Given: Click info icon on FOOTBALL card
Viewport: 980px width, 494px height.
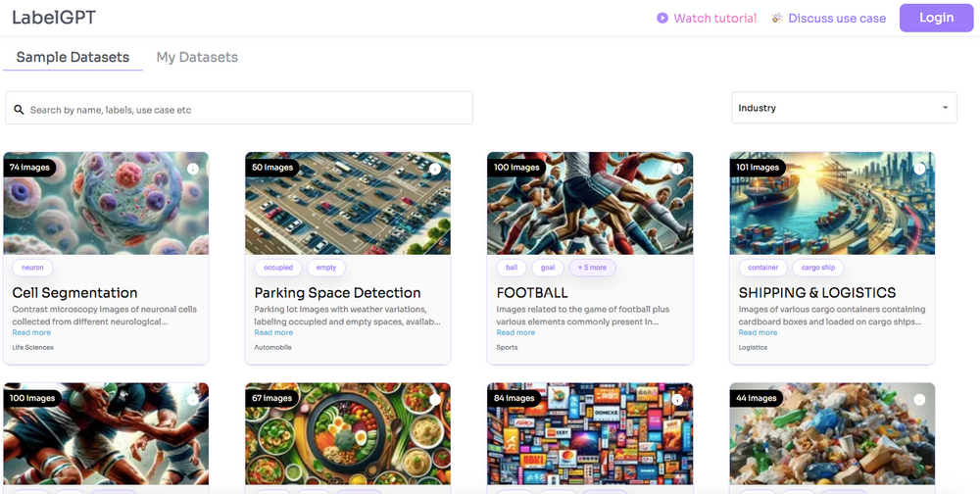Looking at the screenshot, I should [x=677, y=169].
